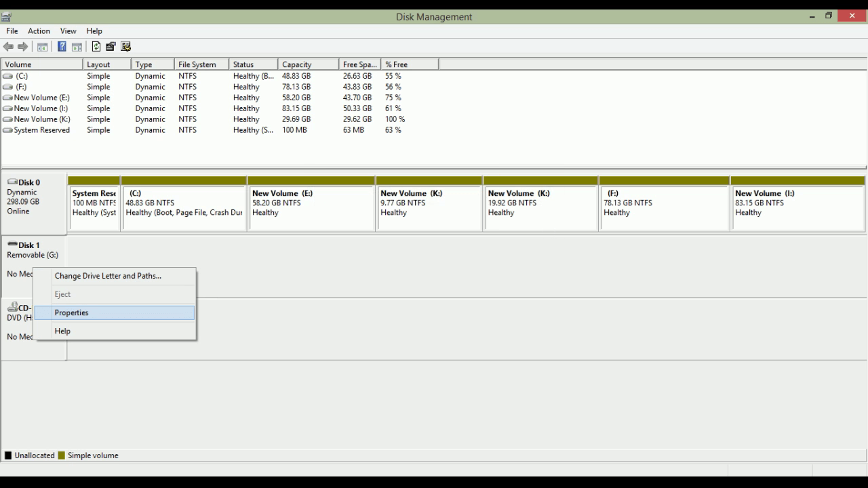
Task: Click the Rescan Disks toolbar icon
Action: [111, 46]
